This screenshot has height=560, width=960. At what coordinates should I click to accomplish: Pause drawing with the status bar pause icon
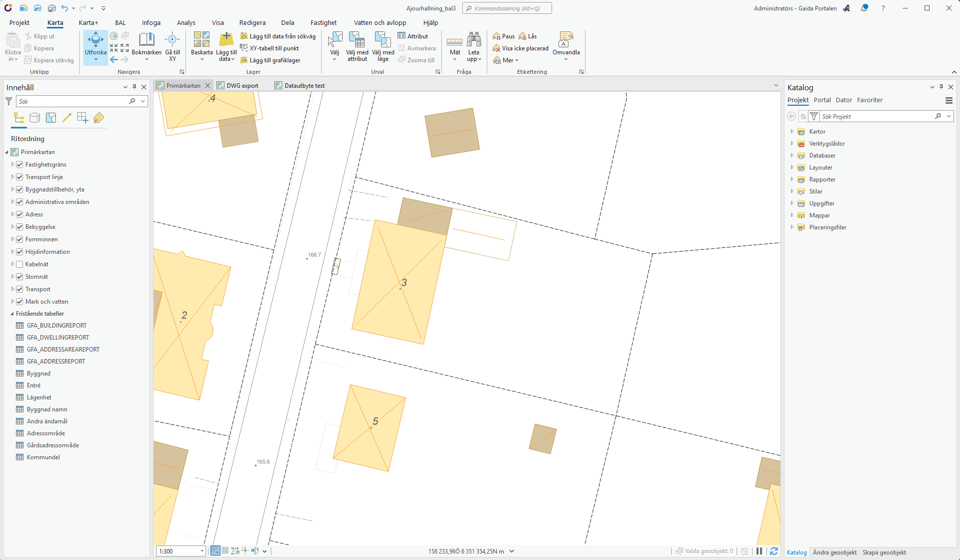click(x=759, y=551)
